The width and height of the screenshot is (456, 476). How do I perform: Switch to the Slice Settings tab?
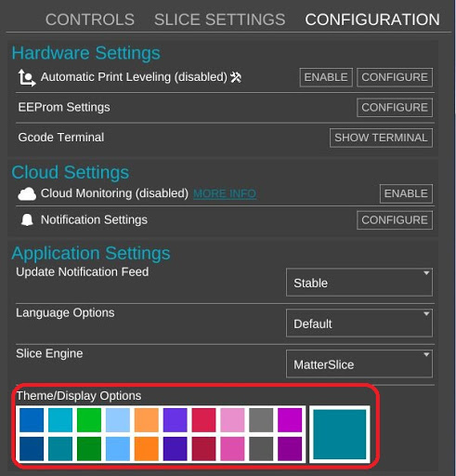(x=220, y=20)
